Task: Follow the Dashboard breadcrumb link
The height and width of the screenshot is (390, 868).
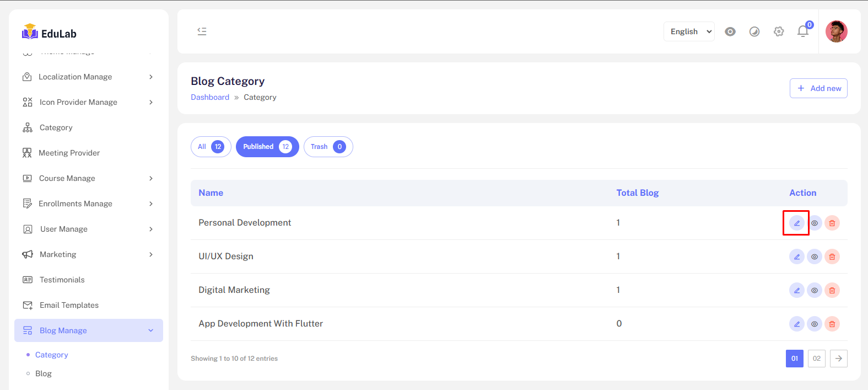Action: 210,97
